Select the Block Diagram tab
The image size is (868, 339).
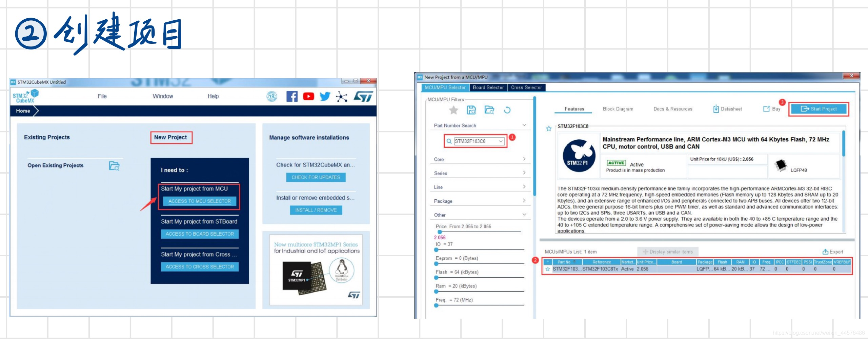pos(618,109)
